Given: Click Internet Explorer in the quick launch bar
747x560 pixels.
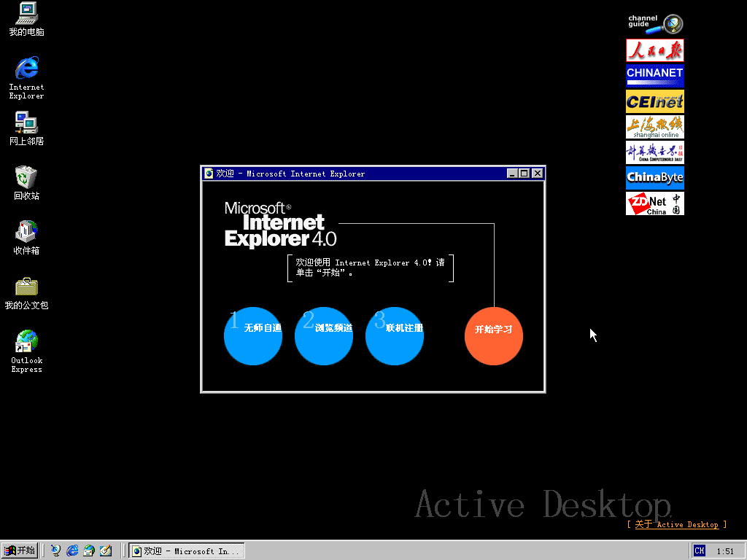Looking at the screenshot, I should (72, 551).
